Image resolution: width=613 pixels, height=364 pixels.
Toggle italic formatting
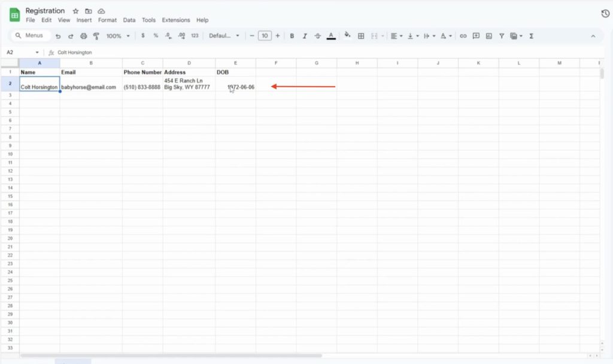click(x=305, y=36)
